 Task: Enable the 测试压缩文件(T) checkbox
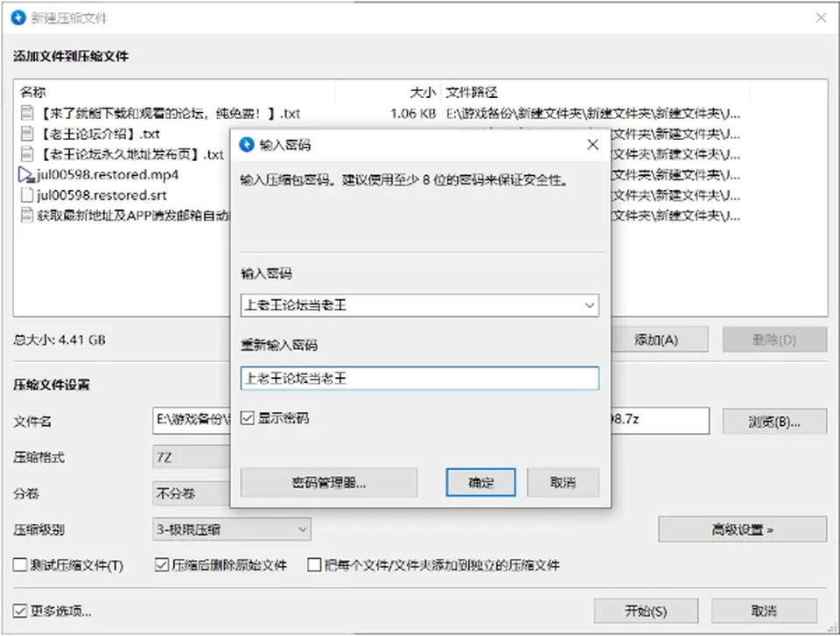coord(20,565)
